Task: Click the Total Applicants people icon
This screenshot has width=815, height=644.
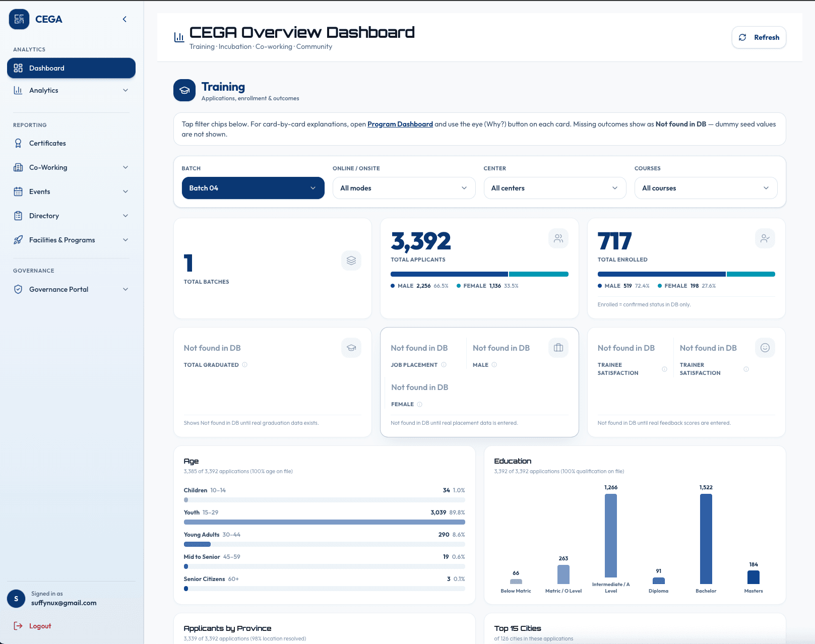Action: point(558,238)
